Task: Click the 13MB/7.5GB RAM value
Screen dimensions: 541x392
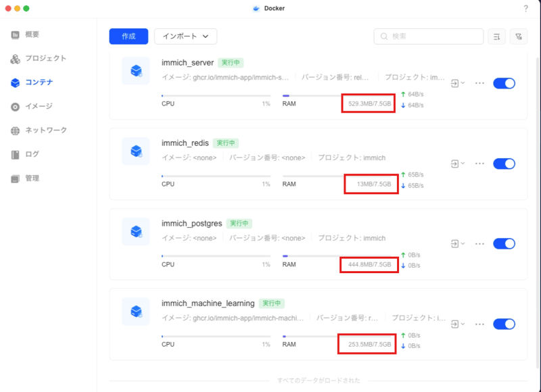Action: 374,184
